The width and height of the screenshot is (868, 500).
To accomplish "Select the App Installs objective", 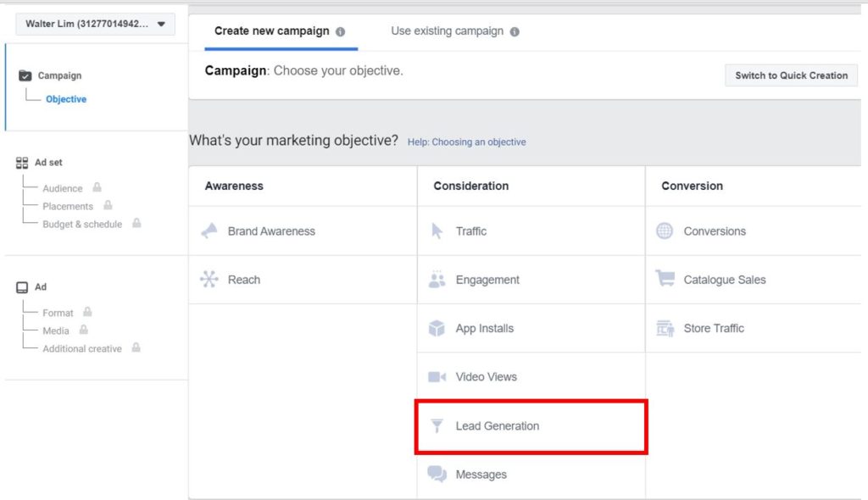I will pos(485,328).
